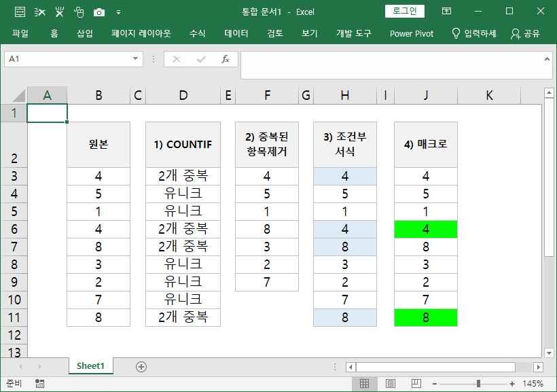557x392 pixels.
Task: Click the 공유 share button
Action: click(x=525, y=34)
